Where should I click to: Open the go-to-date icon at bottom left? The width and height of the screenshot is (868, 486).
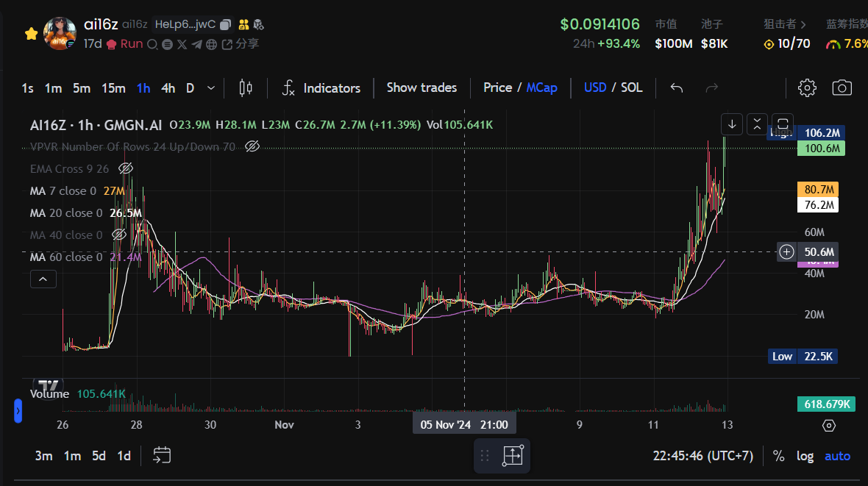tap(161, 455)
